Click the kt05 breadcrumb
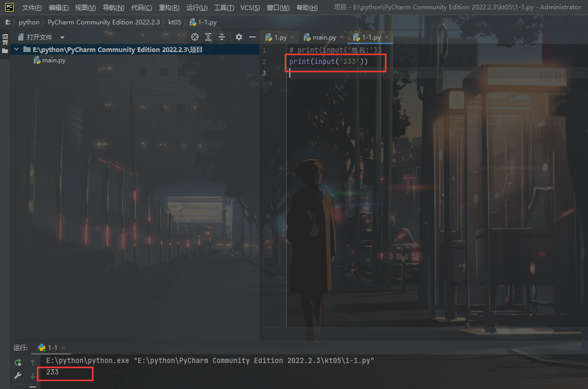Viewport: 588px width, 389px height. click(175, 22)
